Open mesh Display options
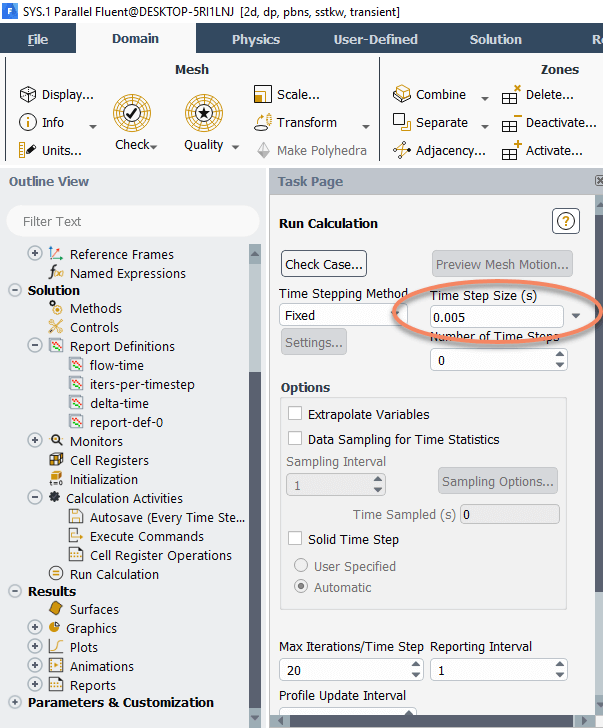Viewport: 603px width, 728px height. [x=56, y=94]
